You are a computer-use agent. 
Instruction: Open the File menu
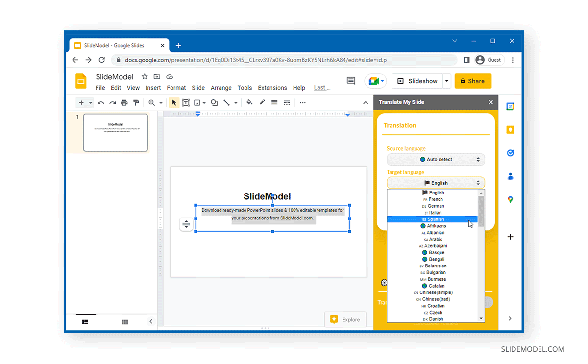[100, 88]
